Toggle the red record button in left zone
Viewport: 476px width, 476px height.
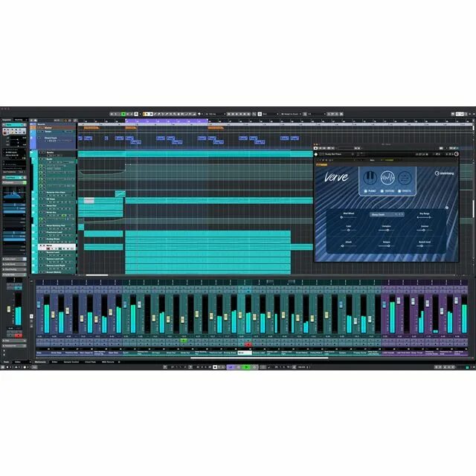pyautogui.click(x=19, y=335)
